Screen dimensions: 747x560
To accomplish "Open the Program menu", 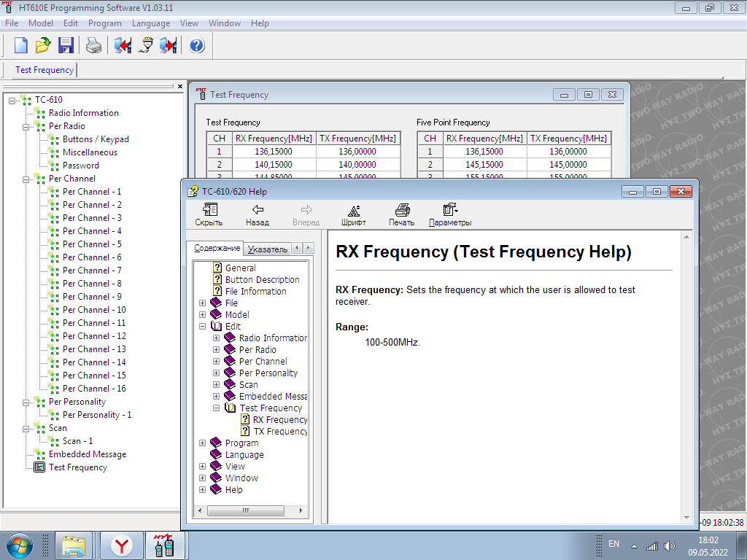I will coord(105,23).
